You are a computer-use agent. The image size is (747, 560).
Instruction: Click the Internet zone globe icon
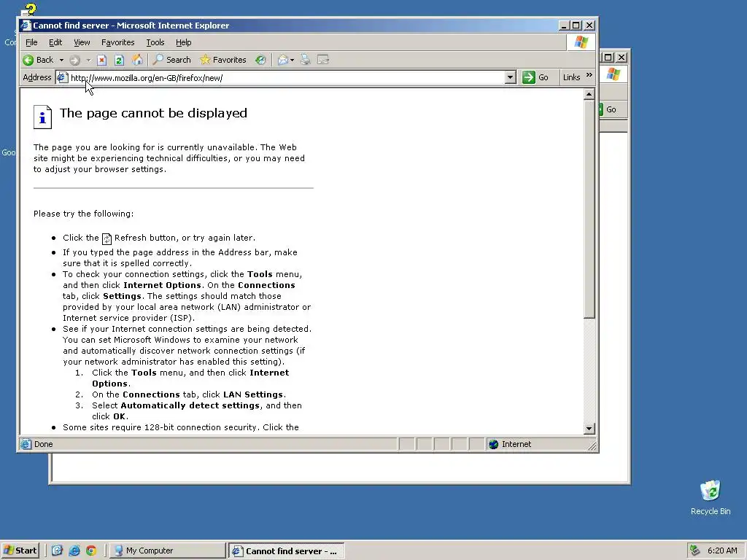click(494, 444)
